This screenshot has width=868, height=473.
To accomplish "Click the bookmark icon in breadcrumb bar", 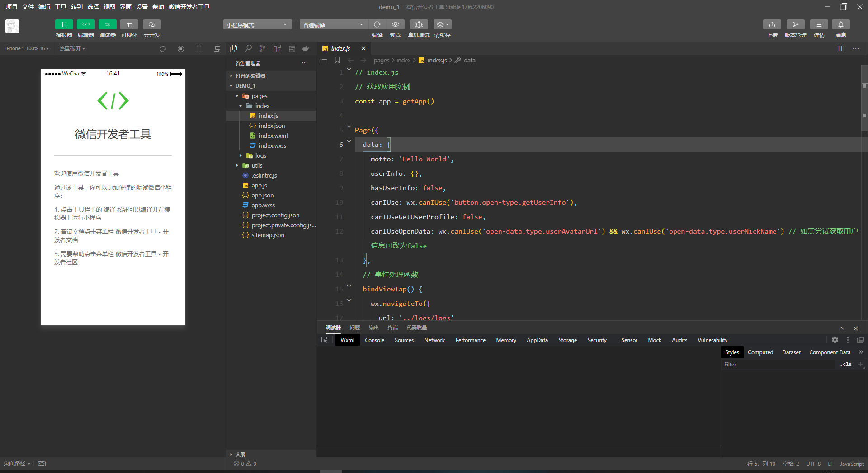I will coord(337,60).
